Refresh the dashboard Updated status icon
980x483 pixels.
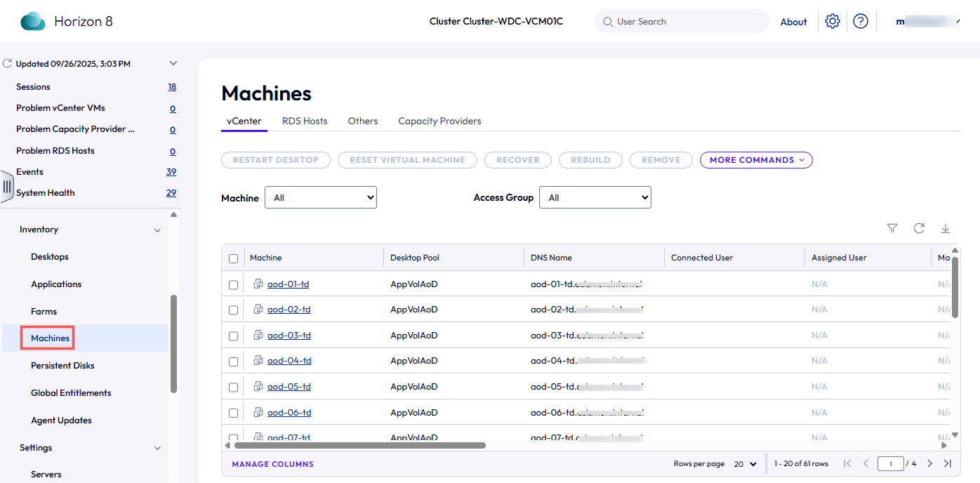point(8,64)
